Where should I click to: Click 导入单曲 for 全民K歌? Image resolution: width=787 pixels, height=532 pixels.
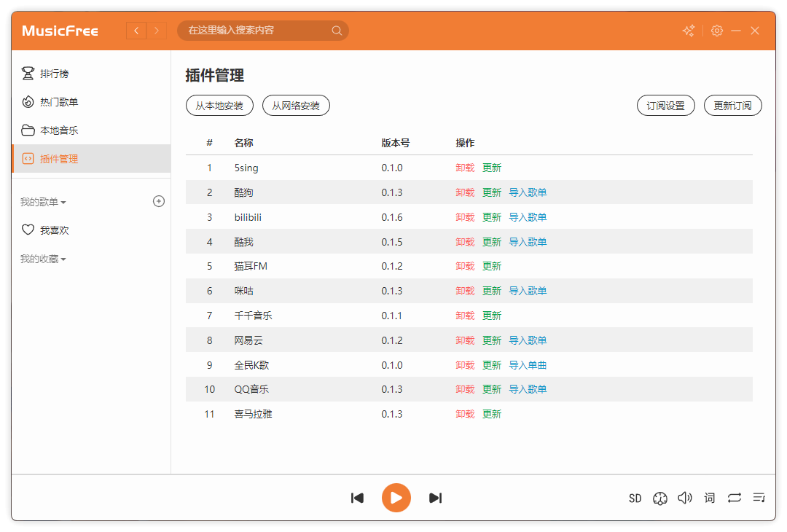pyautogui.click(x=528, y=365)
